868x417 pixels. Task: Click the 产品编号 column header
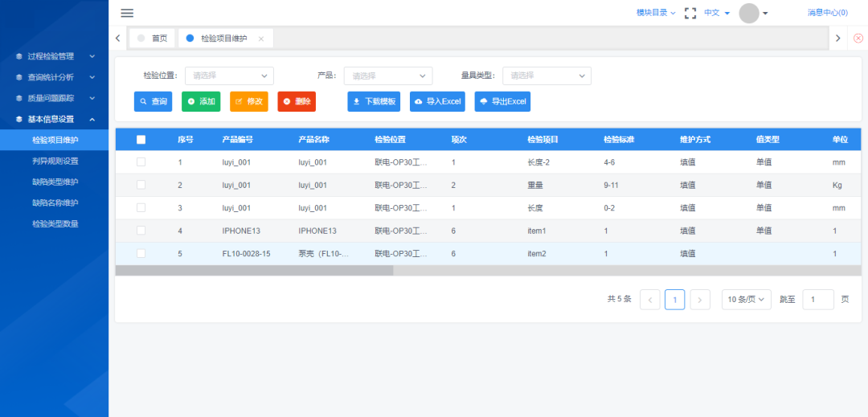coord(237,140)
